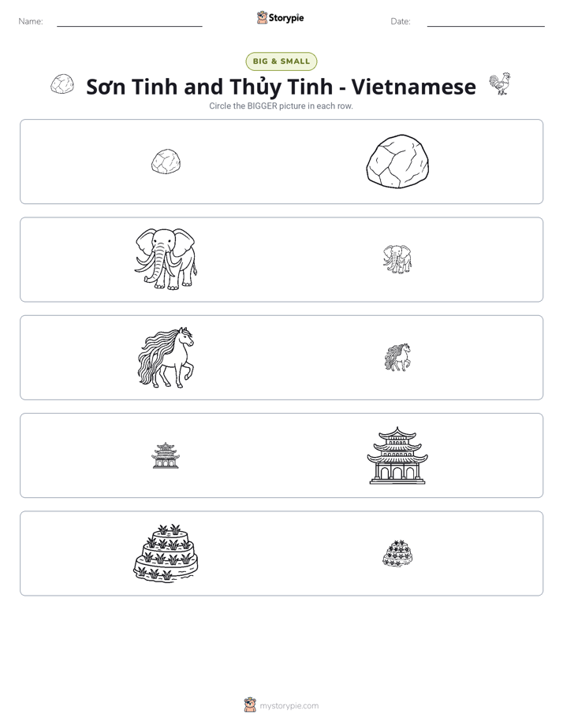Click the small pagoda picture
Image resolution: width=563 pixels, height=728 pixels.
tap(166, 455)
